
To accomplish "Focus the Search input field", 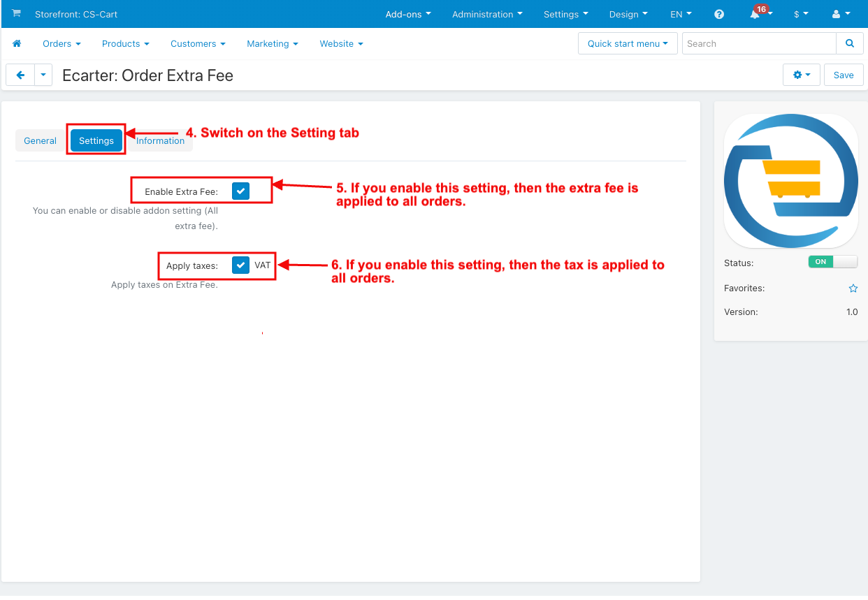I will click(759, 43).
